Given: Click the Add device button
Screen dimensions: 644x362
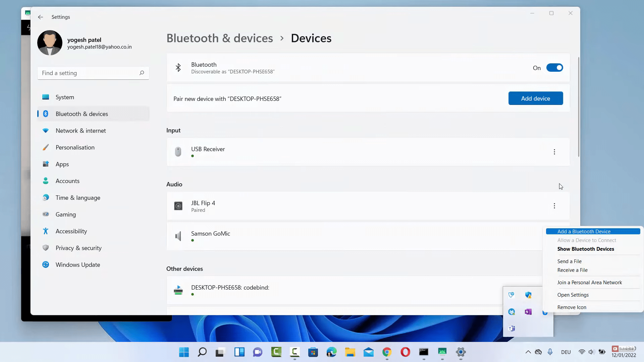Looking at the screenshot, I should [535, 98].
